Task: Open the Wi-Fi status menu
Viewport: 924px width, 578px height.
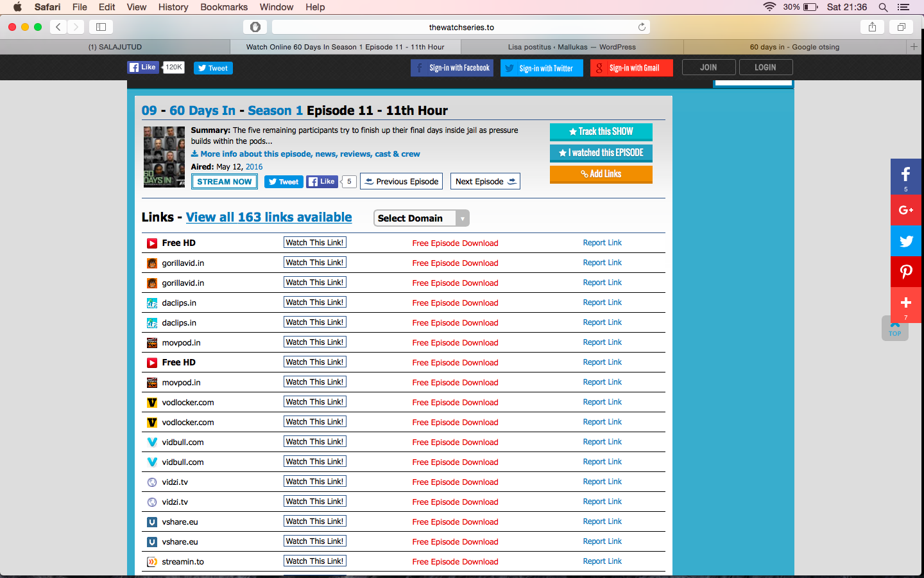Action: click(769, 7)
